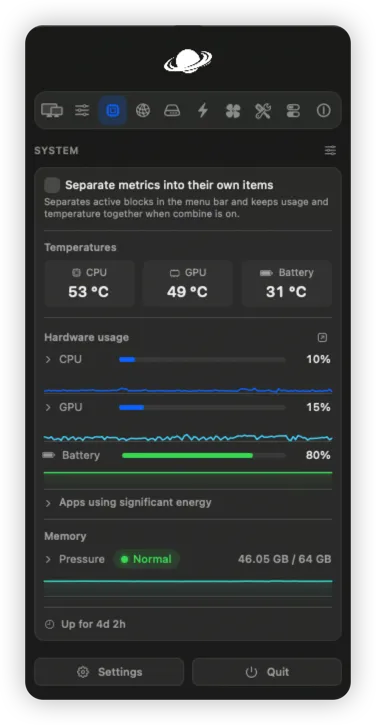This screenshot has width=376, height=725.
Task: Click the Settings button
Action: coord(109,672)
